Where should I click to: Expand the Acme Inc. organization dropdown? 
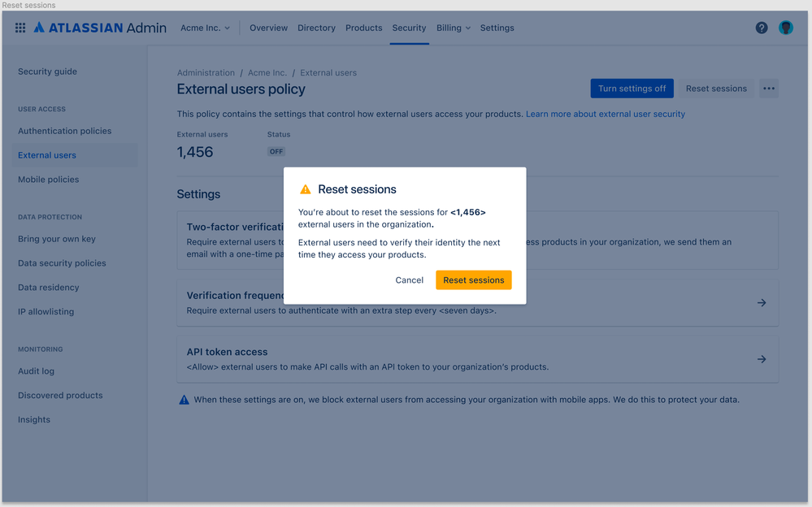[205, 28]
